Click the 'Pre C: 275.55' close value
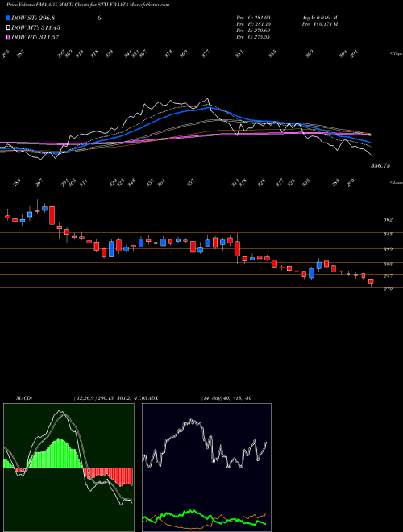403x532 pixels. [x=253, y=37]
